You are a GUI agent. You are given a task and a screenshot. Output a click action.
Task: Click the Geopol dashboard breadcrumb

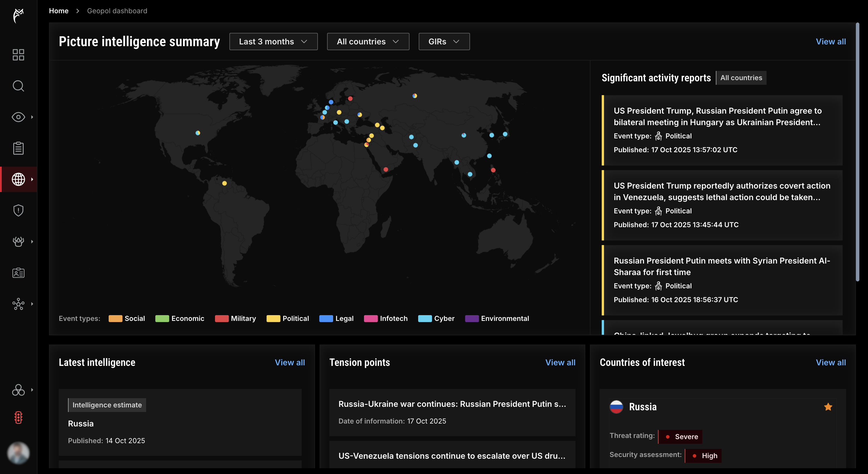(x=117, y=11)
